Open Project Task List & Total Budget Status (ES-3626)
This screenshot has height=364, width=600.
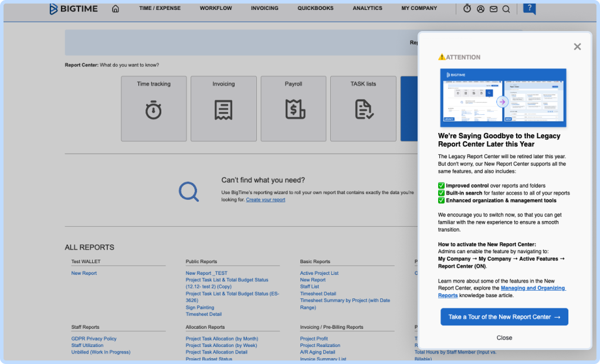(232, 297)
